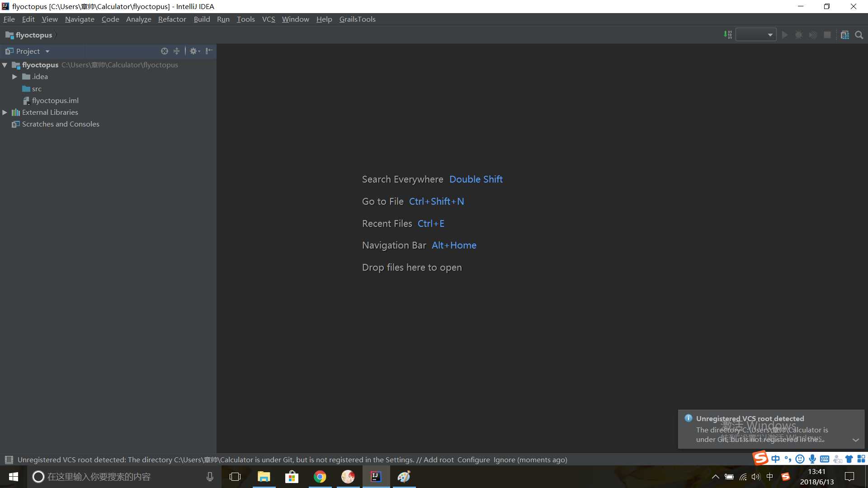Screen dimensions: 868x488
Task: Open the Analyze menu
Action: (x=138, y=19)
